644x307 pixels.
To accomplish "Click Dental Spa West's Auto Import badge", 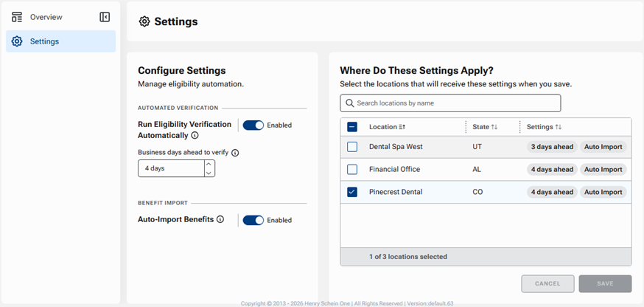I will (603, 147).
